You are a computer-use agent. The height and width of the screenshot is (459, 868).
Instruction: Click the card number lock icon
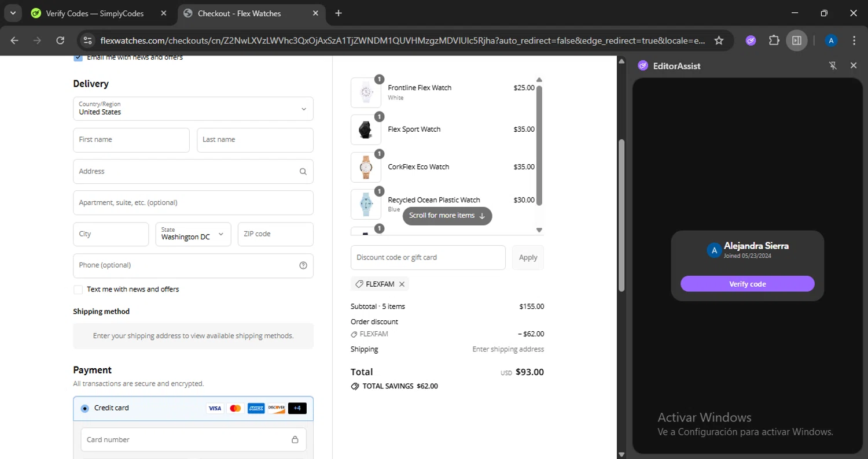(x=295, y=440)
